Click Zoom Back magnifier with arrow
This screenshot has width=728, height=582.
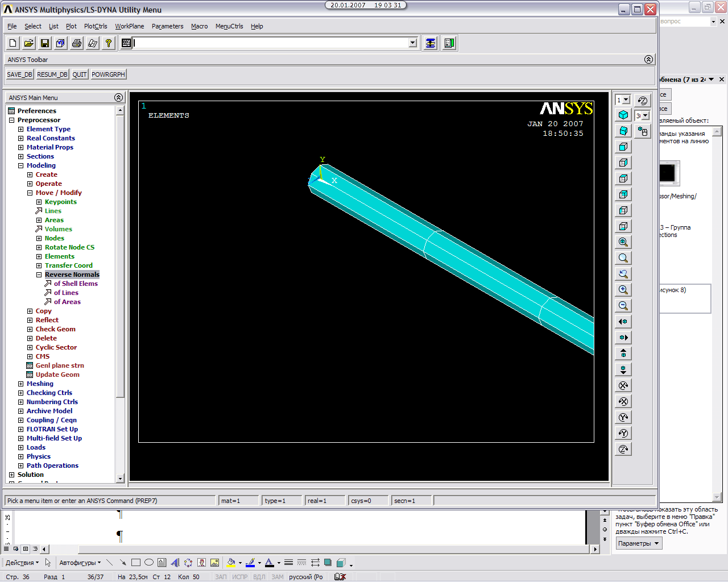pos(623,274)
